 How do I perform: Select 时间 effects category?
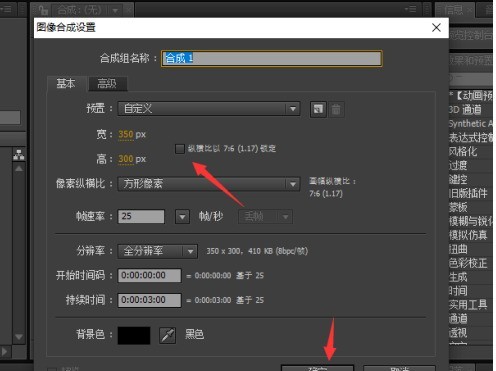point(458,291)
